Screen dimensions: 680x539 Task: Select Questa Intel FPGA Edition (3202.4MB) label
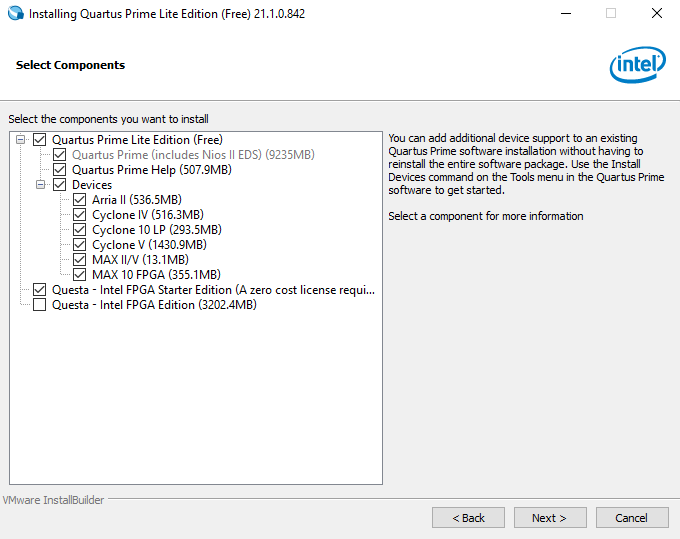click(154, 304)
